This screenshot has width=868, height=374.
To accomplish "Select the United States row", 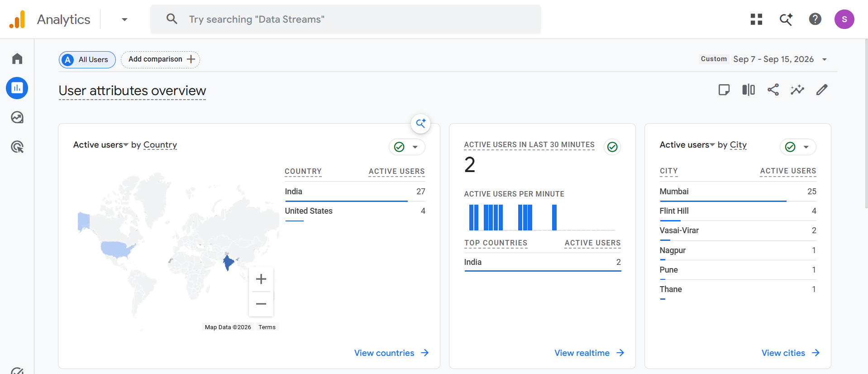I will coord(355,211).
